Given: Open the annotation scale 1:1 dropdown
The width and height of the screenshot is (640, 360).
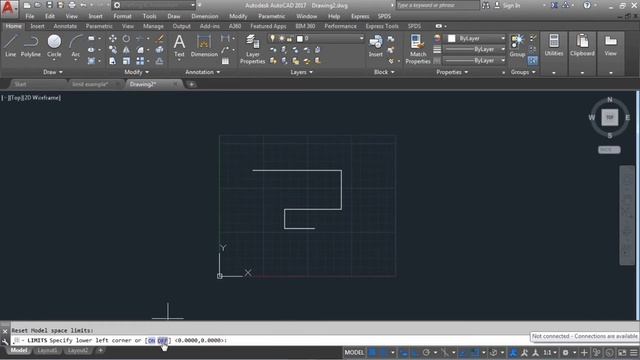Looking at the screenshot, I should click(550, 352).
